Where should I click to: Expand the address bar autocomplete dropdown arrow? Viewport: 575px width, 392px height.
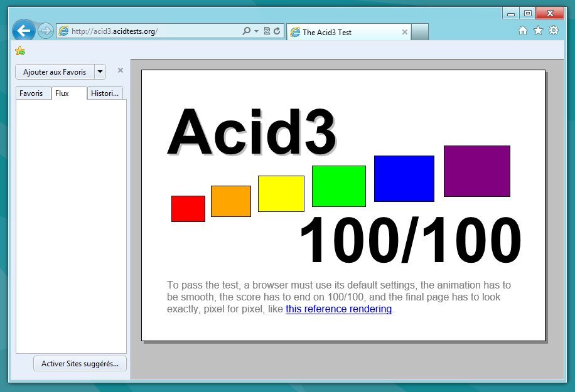(x=257, y=31)
